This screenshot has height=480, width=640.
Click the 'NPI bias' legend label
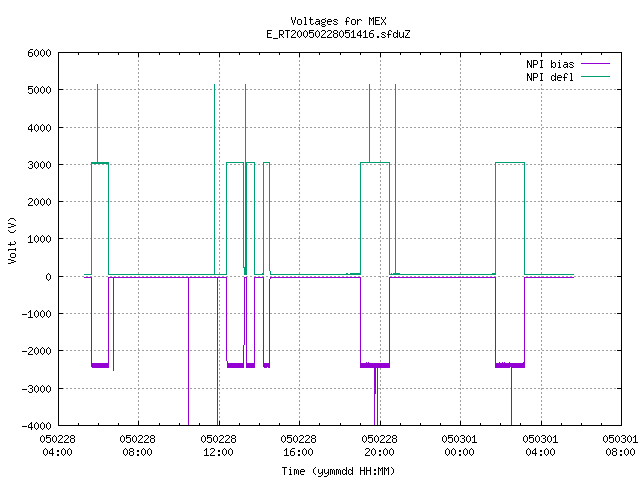point(550,64)
